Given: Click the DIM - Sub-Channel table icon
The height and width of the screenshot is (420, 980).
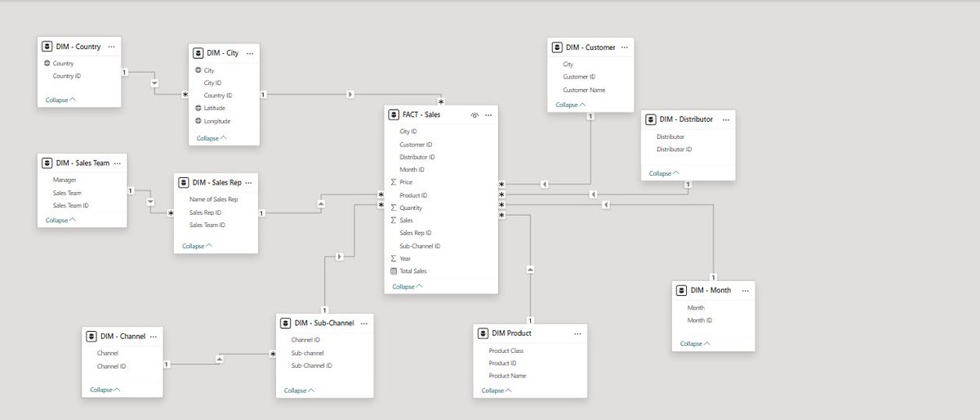Looking at the screenshot, I should (286, 324).
